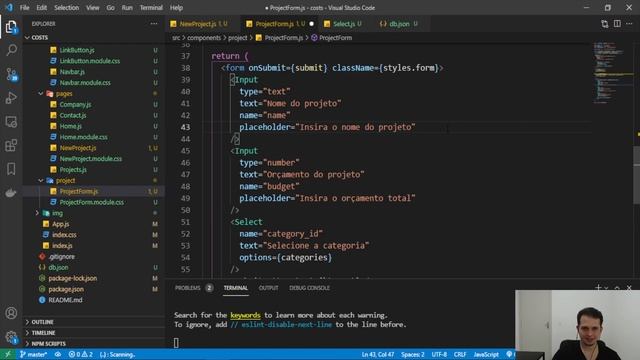Open the Accounts icon in activity bar
This screenshot has height=360, width=640.
tap(11, 313)
